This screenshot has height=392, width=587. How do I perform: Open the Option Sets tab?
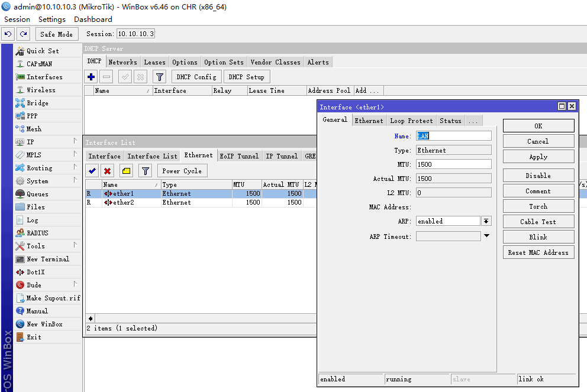click(x=224, y=62)
